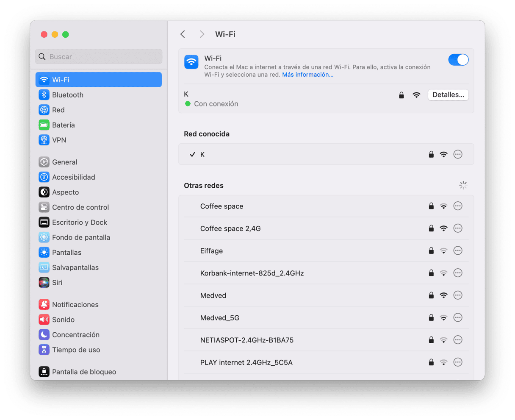Click the lock icon in Coffee space row
This screenshot has height=420, width=515.
tap(431, 206)
